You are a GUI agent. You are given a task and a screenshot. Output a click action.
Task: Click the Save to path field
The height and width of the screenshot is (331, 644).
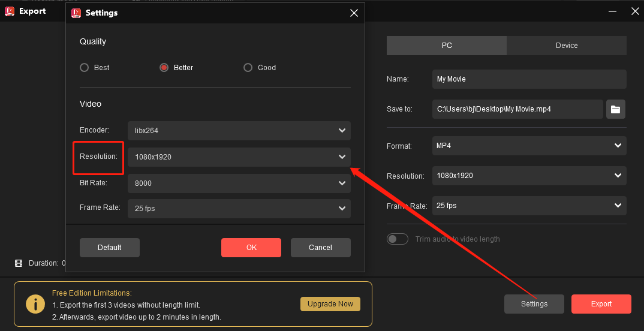[517, 109]
